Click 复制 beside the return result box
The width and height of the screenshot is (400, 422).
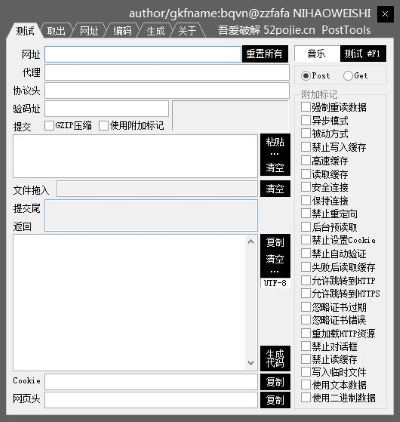(x=275, y=242)
